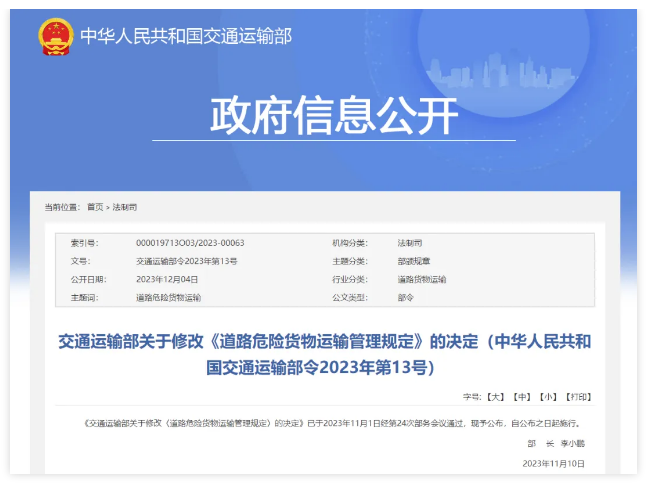Click 法制司 in the 机构分类 row

click(410, 243)
